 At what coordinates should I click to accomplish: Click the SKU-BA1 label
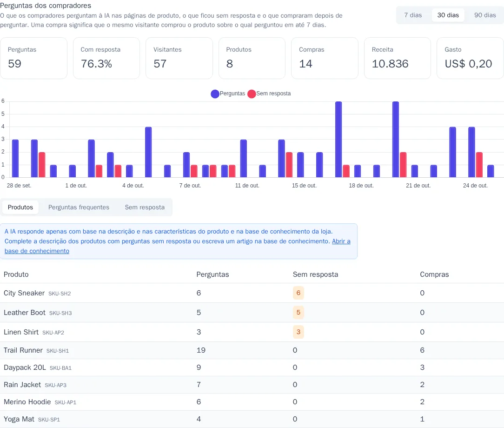tap(60, 368)
